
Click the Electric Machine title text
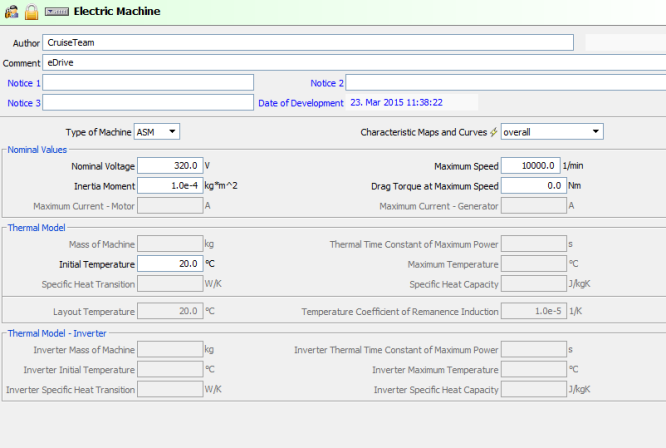click(x=117, y=11)
